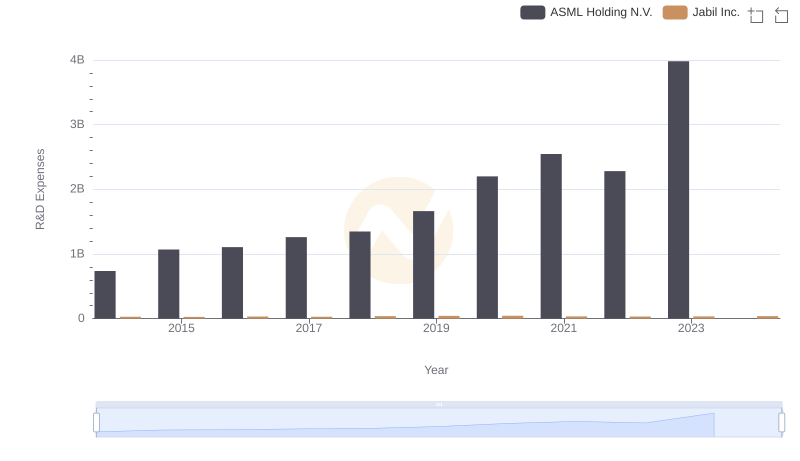Click the ASML dark gray legend swatch
The width and height of the screenshot is (800, 461).
[533, 13]
